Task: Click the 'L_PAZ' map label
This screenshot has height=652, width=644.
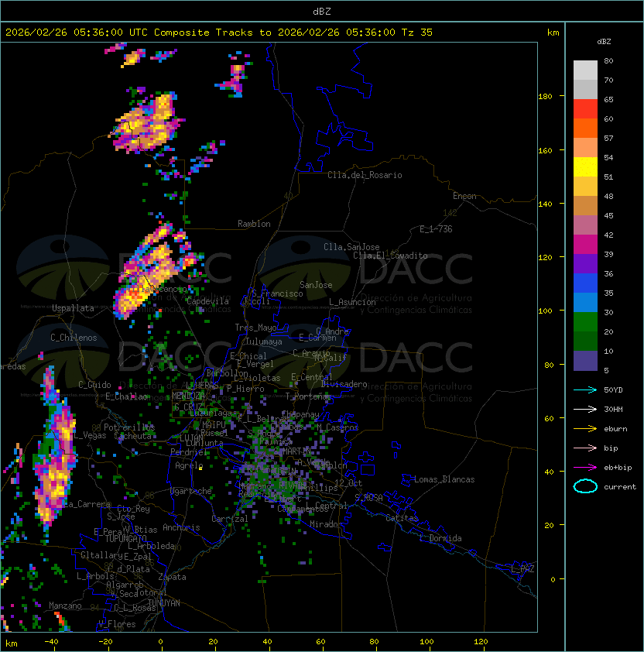Action: (522, 569)
